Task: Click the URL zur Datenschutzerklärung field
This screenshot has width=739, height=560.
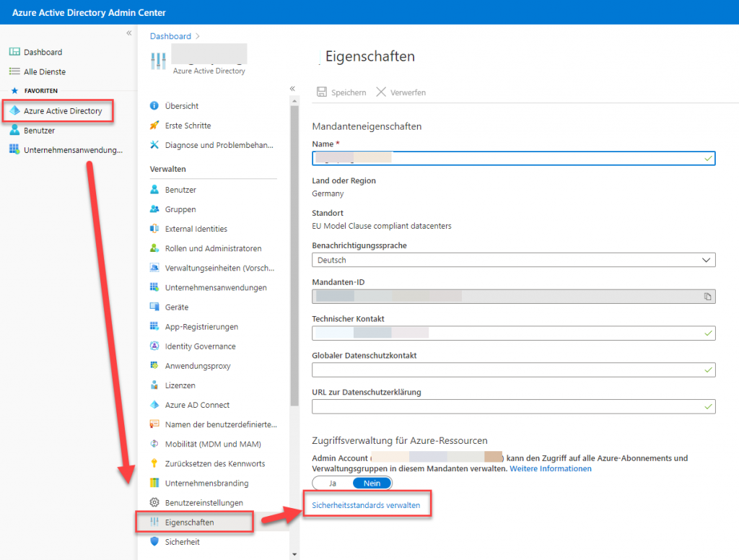Action: pyautogui.click(x=514, y=406)
